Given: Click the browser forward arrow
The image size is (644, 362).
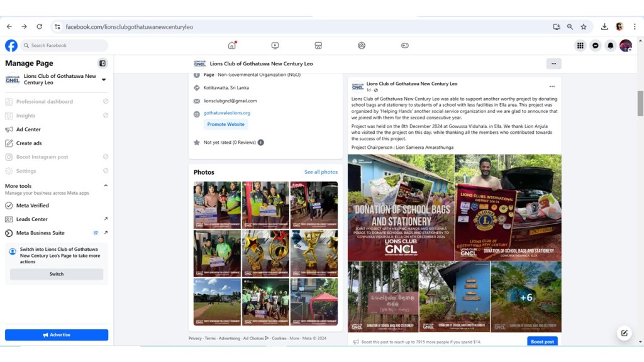Looking at the screenshot, I should click(x=25, y=26).
